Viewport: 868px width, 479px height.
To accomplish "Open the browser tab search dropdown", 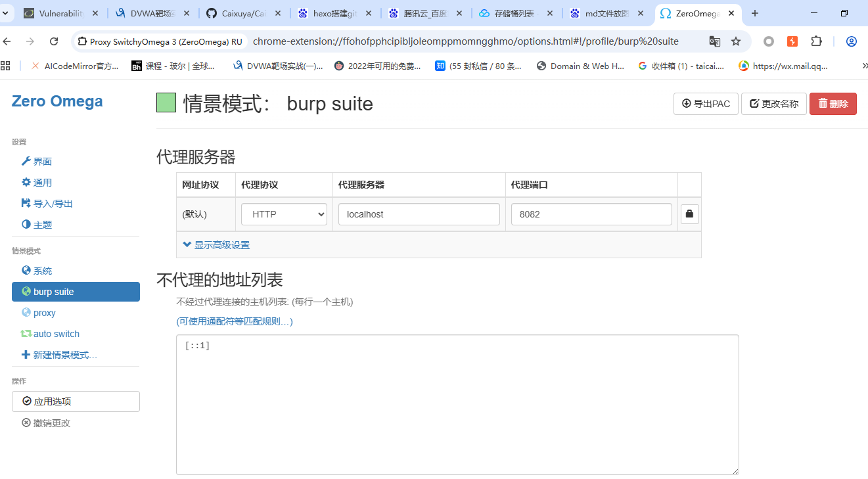I will 6,13.
